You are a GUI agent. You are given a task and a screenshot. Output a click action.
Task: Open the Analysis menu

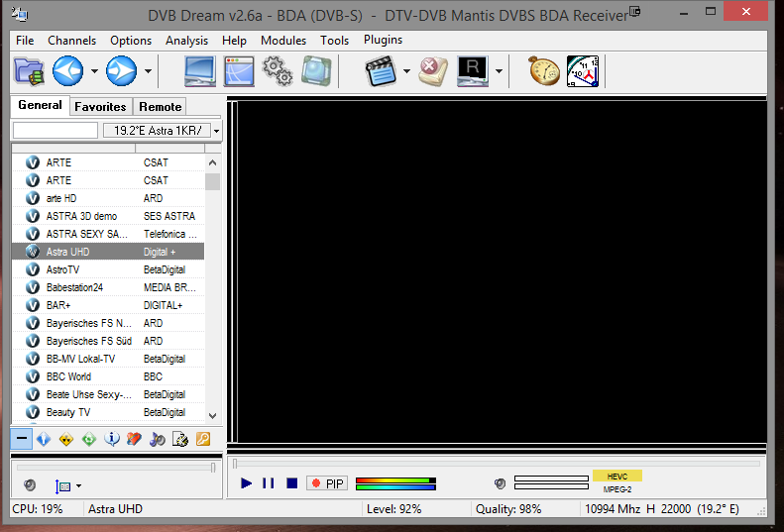[x=187, y=41]
